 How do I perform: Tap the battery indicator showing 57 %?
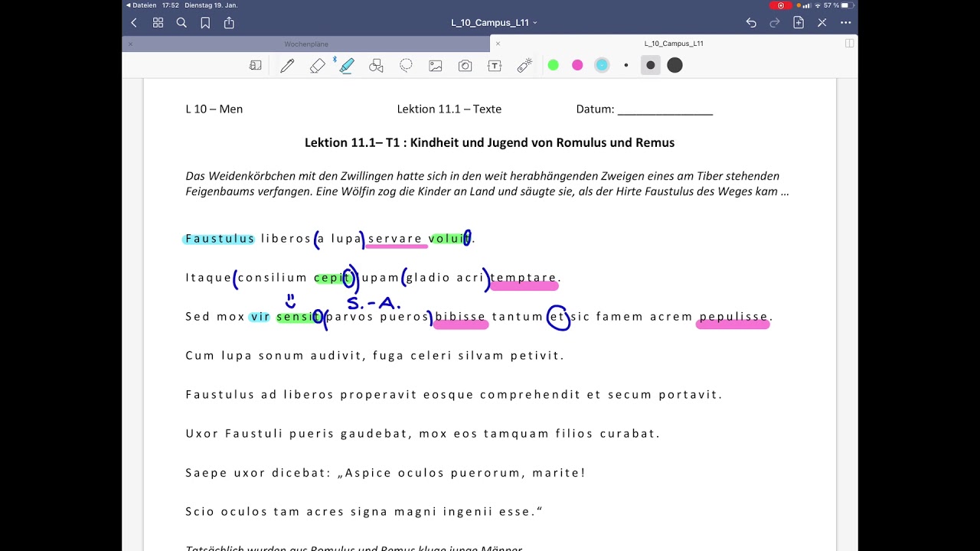pyautogui.click(x=839, y=5)
